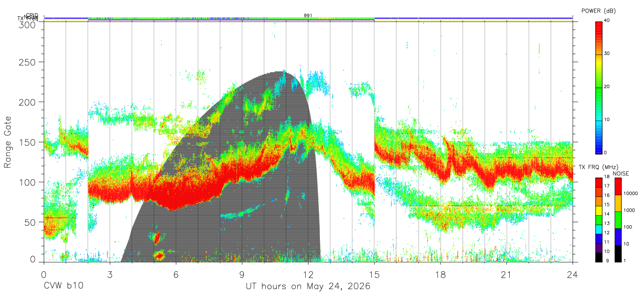
Task: Click UT hour 3 on time axis
Action: [x=110, y=274]
